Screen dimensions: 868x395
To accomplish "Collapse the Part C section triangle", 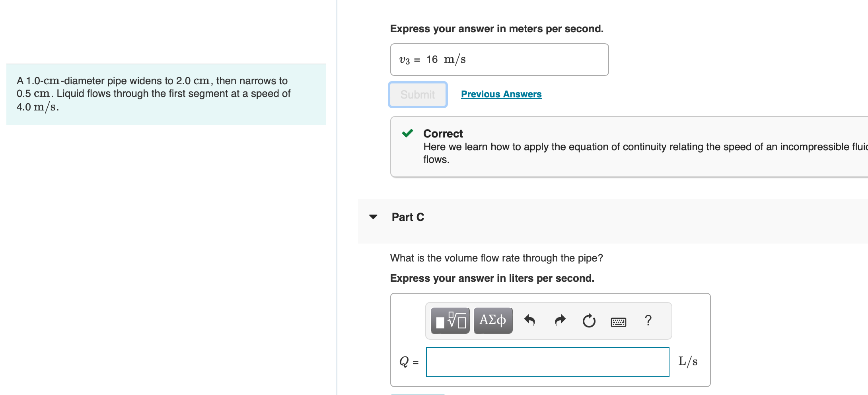I will click(373, 217).
